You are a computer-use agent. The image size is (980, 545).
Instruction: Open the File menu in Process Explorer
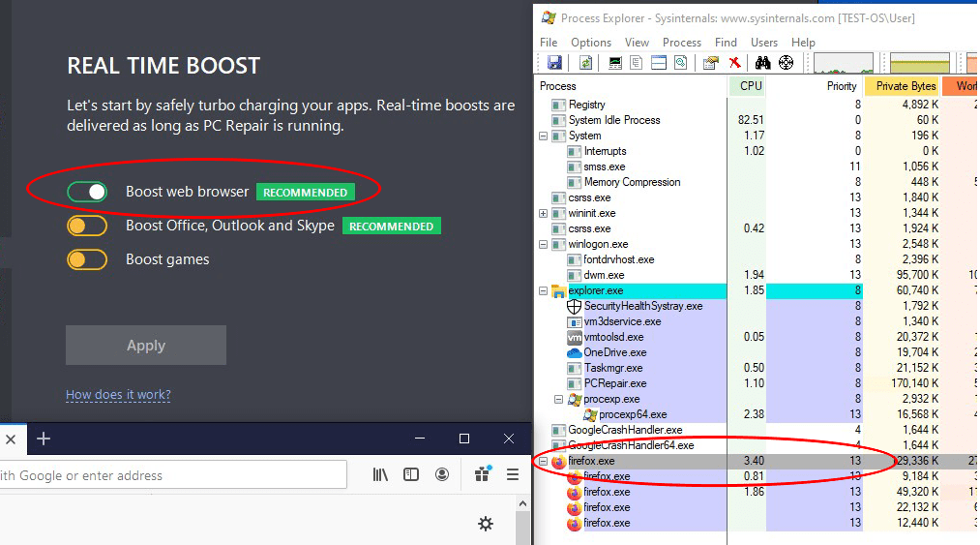pyautogui.click(x=549, y=43)
